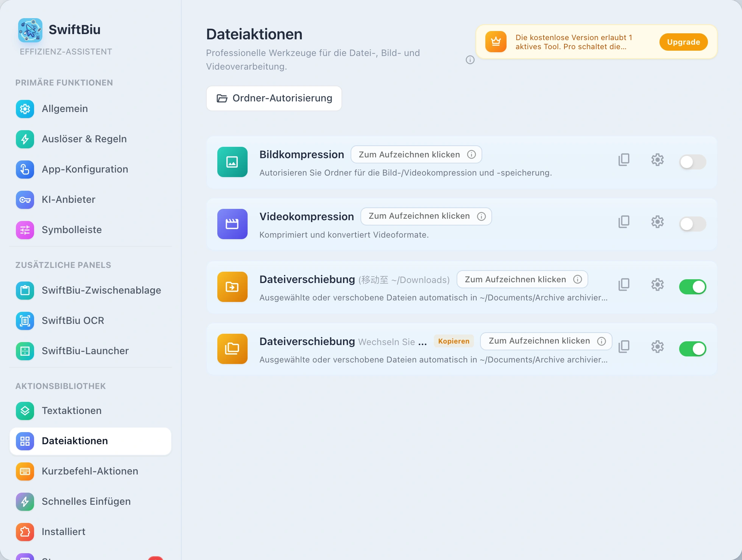Image resolution: width=742 pixels, height=560 pixels.
Task: Open settings gear for Kopieren Dateiverschiebung
Action: (658, 347)
